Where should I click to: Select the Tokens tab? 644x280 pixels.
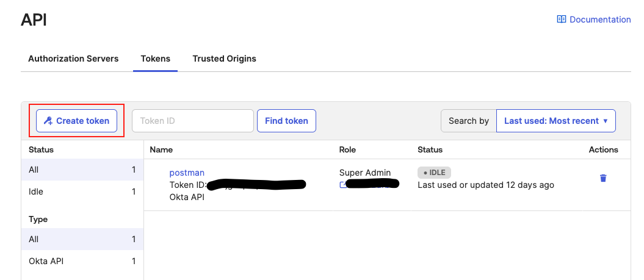155,59
